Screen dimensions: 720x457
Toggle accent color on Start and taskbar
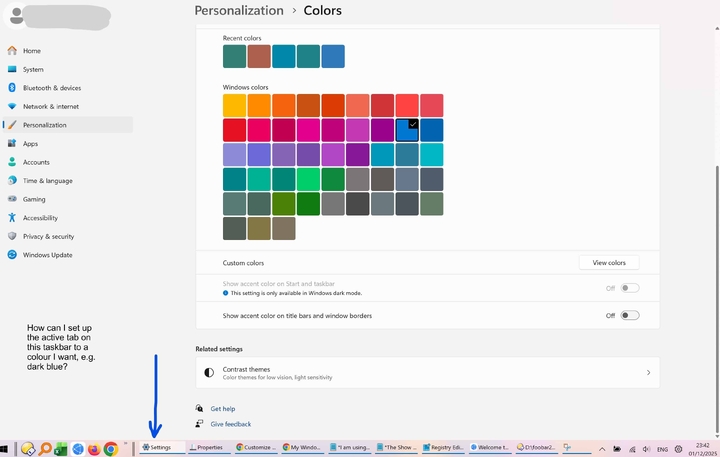click(630, 288)
